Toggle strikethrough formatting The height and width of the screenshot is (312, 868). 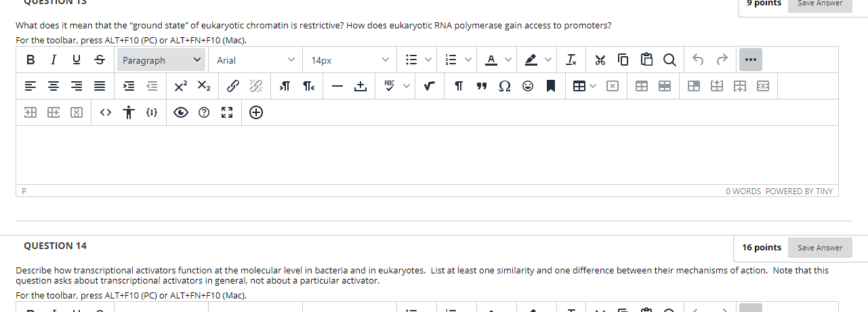point(99,60)
